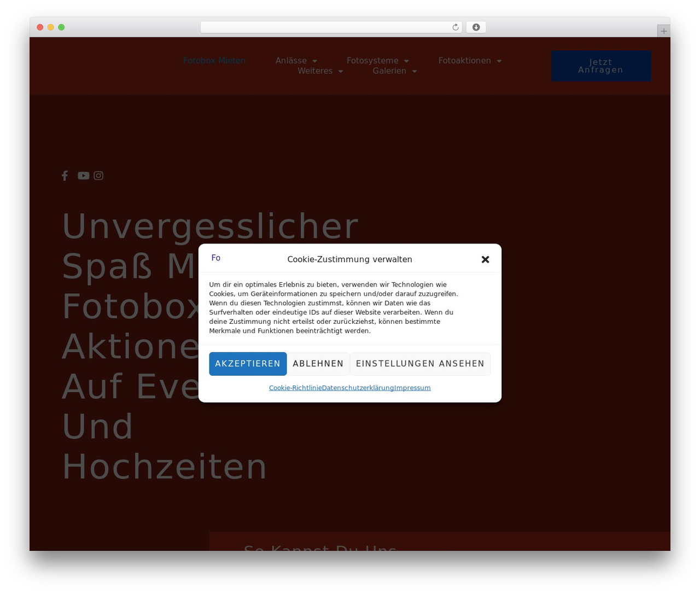Open the Datenschutzerklärung link
700x593 pixels.
point(358,388)
